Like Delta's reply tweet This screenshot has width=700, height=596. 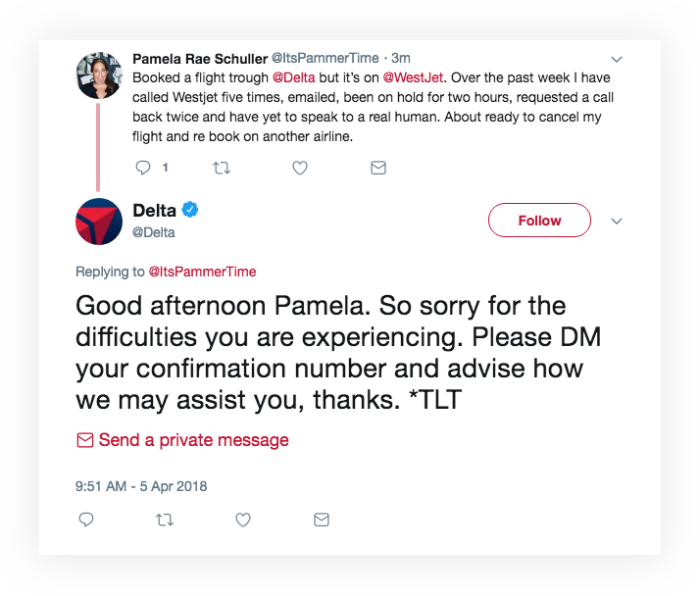(242, 520)
